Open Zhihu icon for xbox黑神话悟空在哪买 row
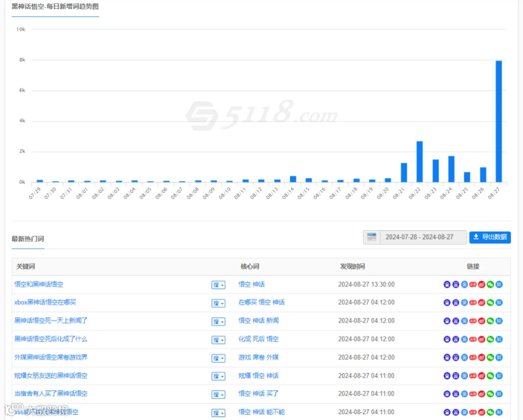523x420 pixels. pos(499,303)
